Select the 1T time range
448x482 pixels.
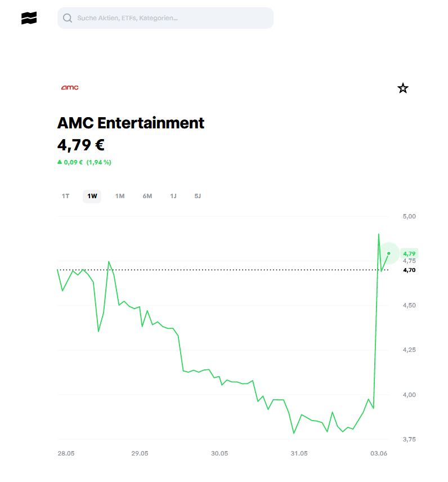[65, 196]
